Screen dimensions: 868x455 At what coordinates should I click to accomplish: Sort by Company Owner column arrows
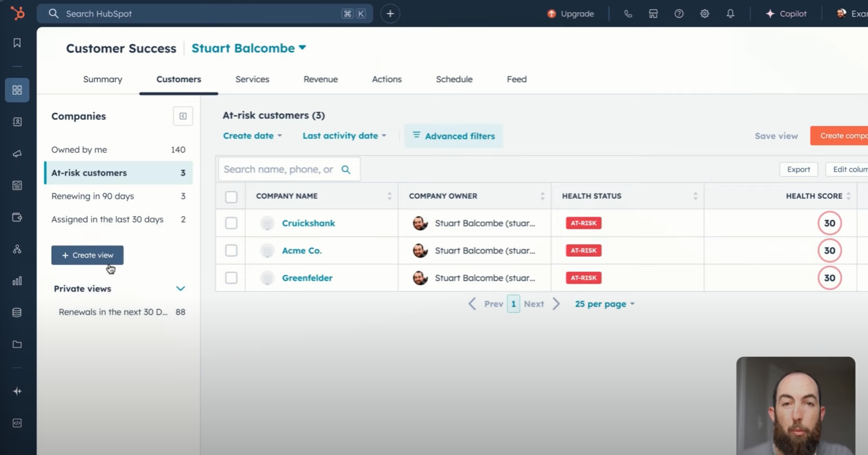tap(543, 196)
